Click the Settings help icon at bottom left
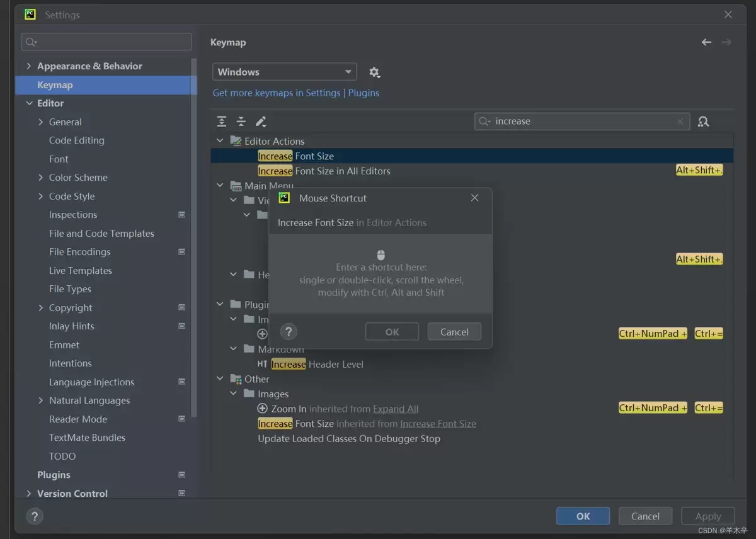This screenshot has width=756, height=539. (x=35, y=516)
